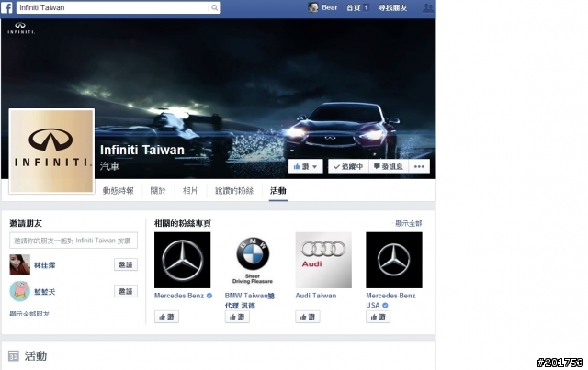Click the Facebook logo icon
This screenshot has height=370, width=588.
coord(6,7)
